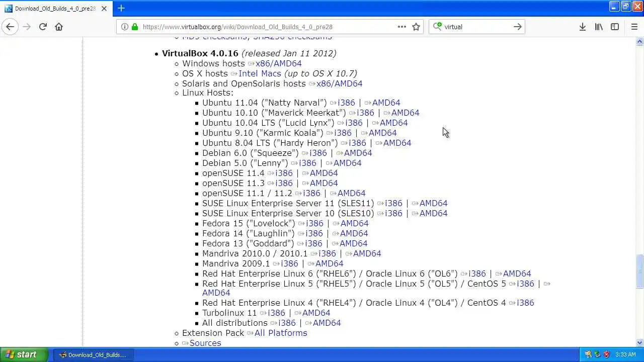Open the Library icon
The height and width of the screenshot is (362, 644).
[599, 27]
